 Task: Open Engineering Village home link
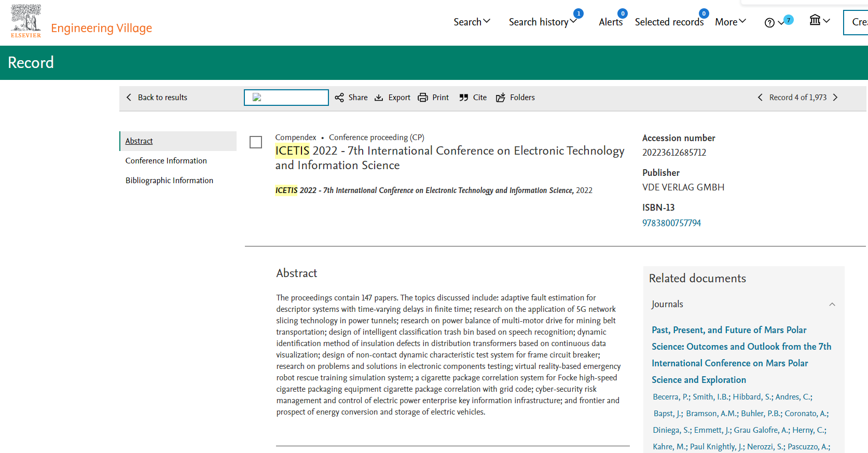pos(101,28)
